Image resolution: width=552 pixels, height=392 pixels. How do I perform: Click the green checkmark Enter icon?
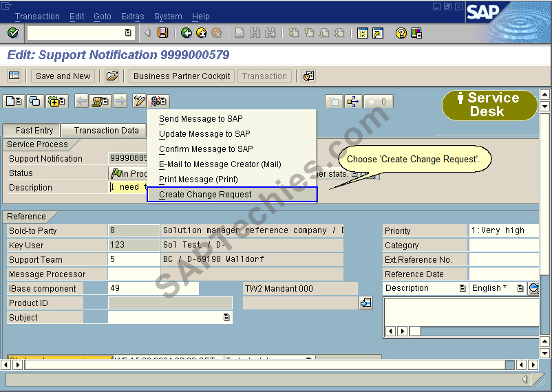click(x=13, y=33)
